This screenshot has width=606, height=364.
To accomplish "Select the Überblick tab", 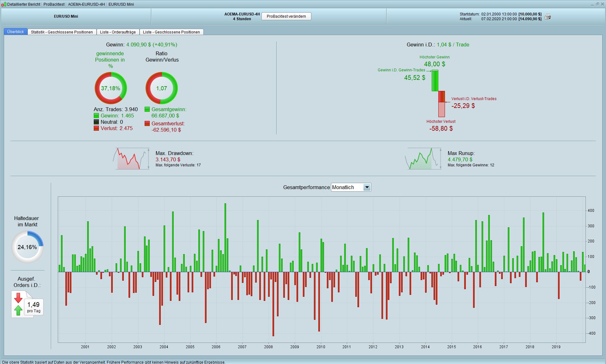I will (15, 32).
